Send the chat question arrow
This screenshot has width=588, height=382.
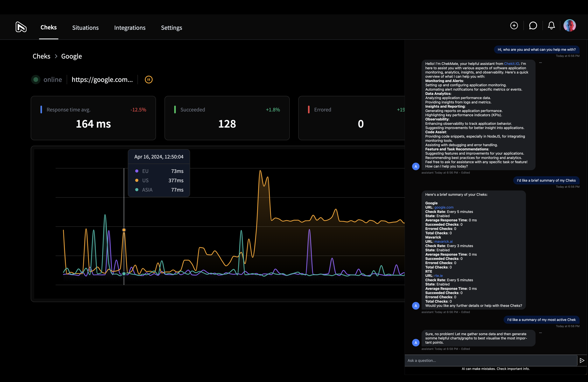coord(582,360)
